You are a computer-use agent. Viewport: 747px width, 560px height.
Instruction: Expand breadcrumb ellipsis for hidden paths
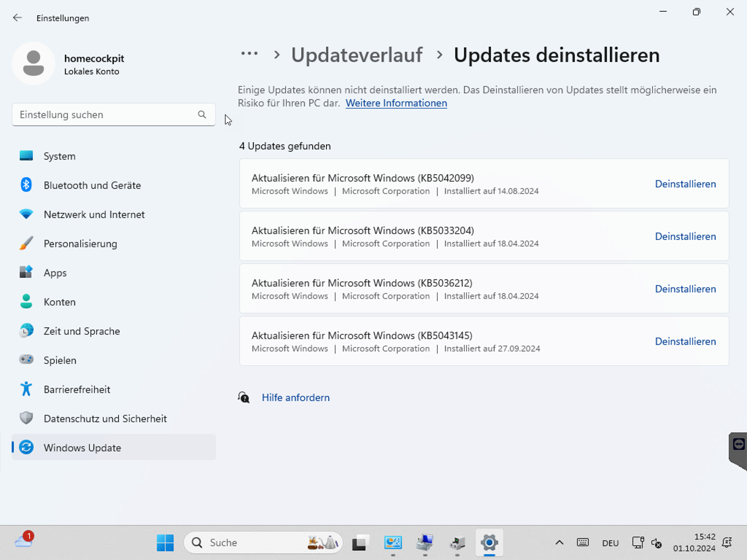[249, 54]
